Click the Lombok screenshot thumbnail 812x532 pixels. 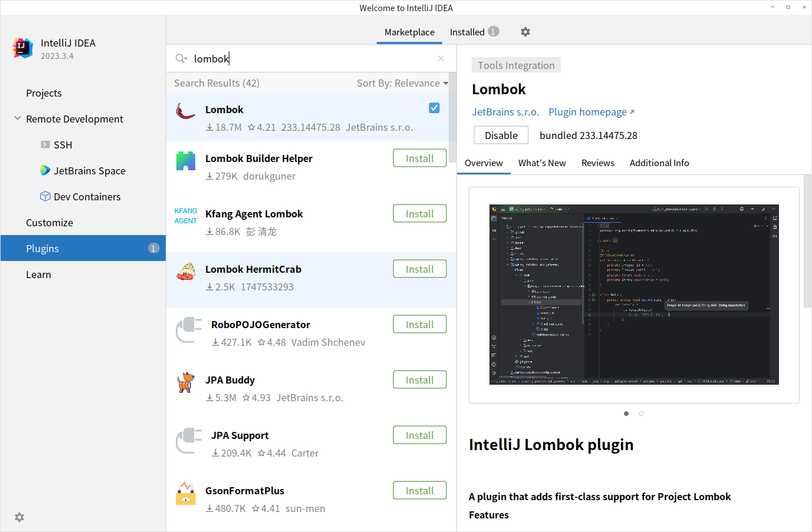[x=634, y=295]
